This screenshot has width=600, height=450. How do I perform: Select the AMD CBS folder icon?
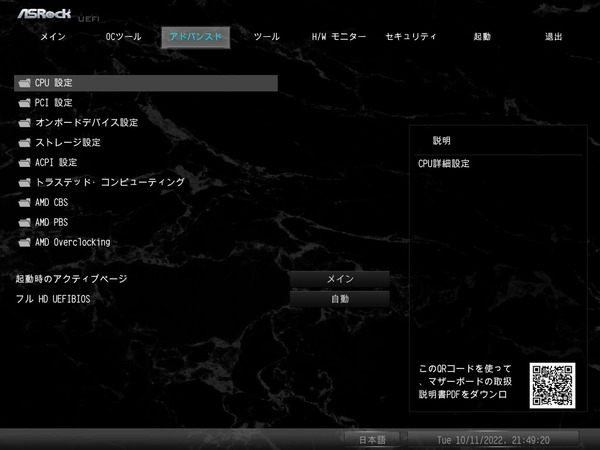[24, 203]
